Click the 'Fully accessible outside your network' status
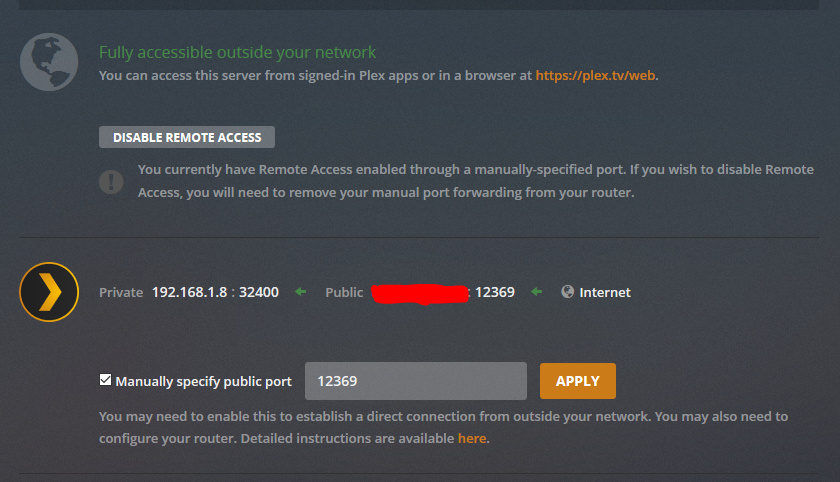Viewport: 840px width, 482px height. [237, 52]
